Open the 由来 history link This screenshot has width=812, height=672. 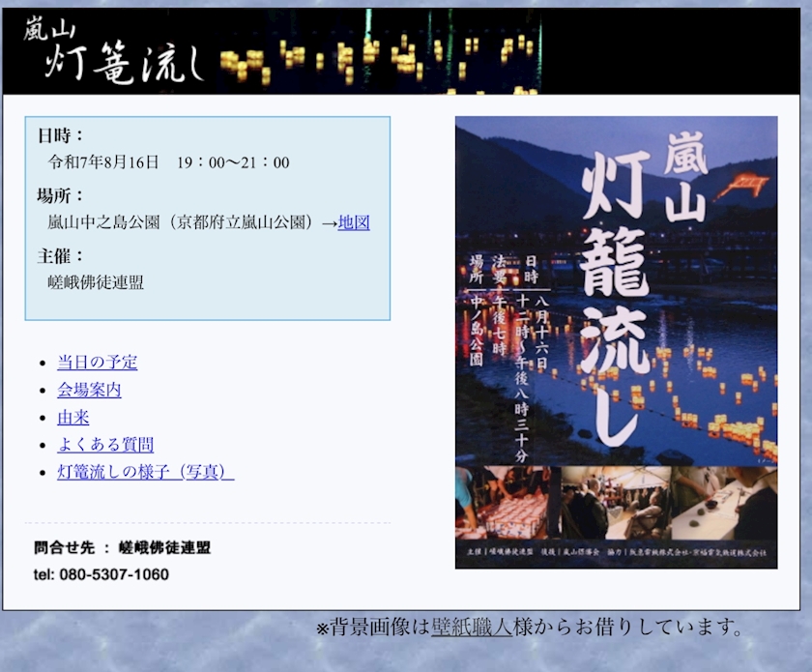[x=73, y=417]
